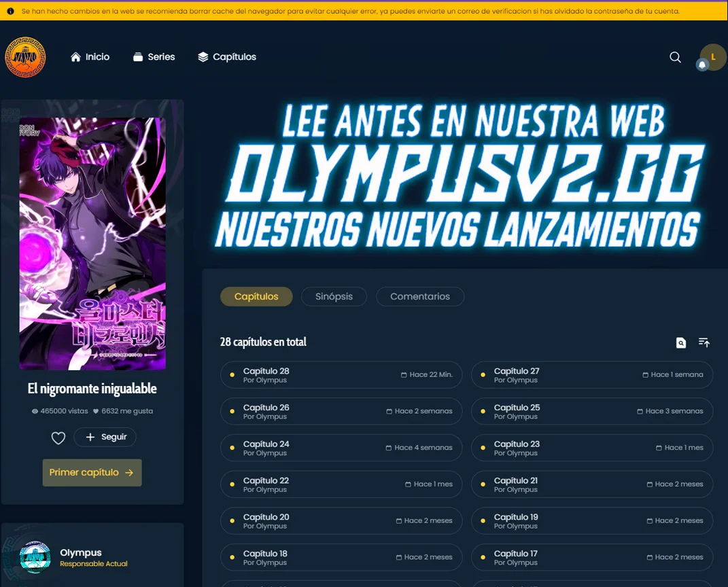Open the user profile avatar

[714, 56]
